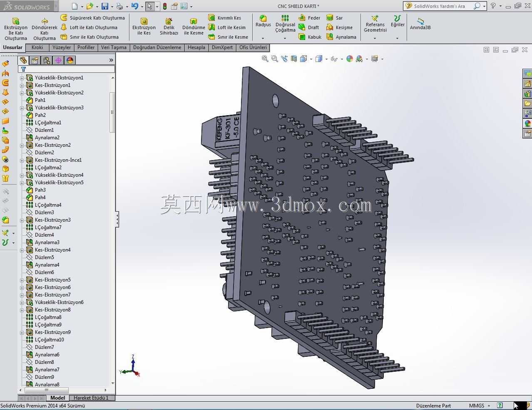Click the Undo arrow icon
Screen dimensions: 532x410
tap(134, 6)
